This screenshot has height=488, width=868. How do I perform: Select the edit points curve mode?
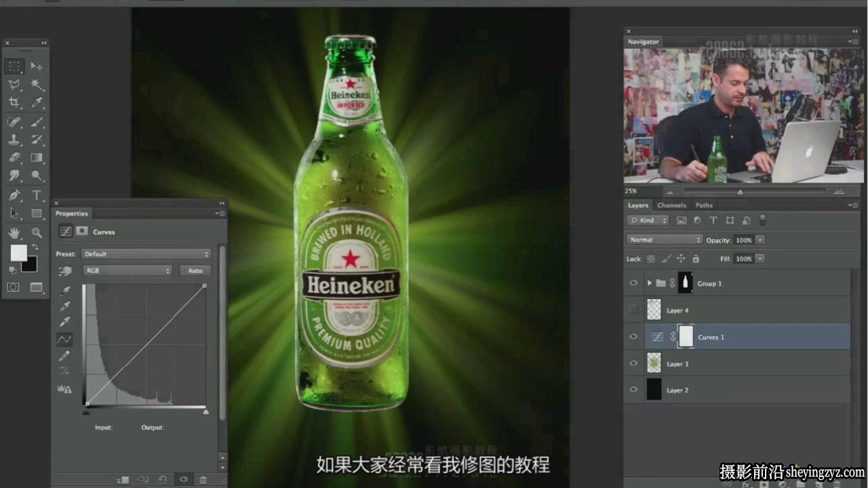(x=65, y=339)
